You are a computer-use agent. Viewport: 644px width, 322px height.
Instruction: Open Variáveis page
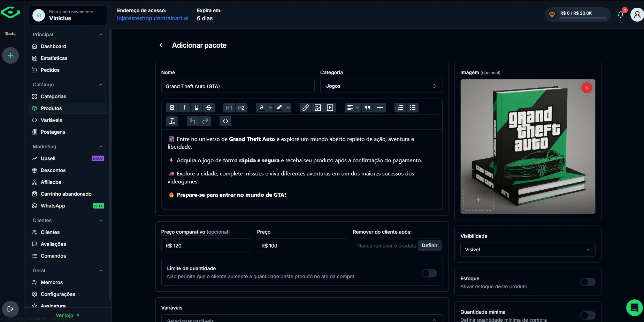68,120
